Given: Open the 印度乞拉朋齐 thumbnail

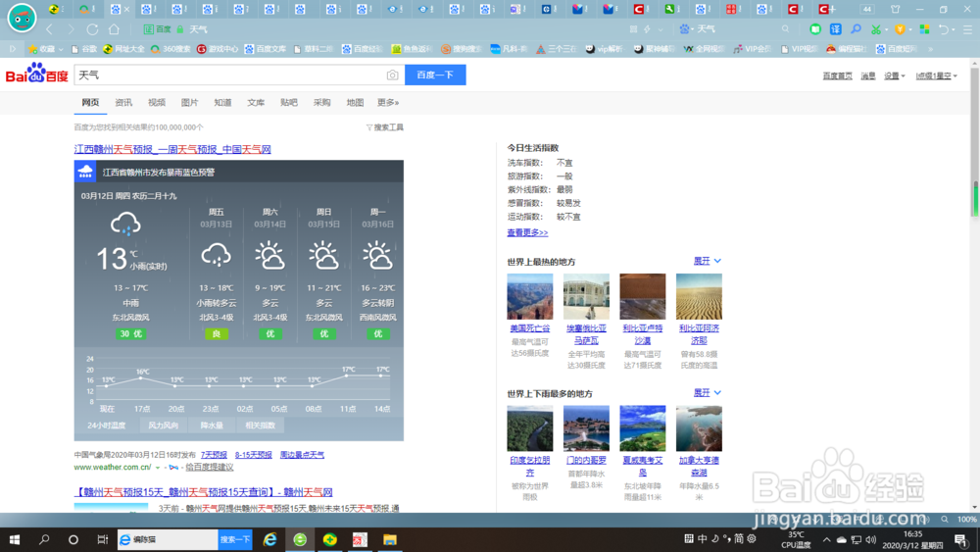Looking at the screenshot, I should tap(530, 428).
